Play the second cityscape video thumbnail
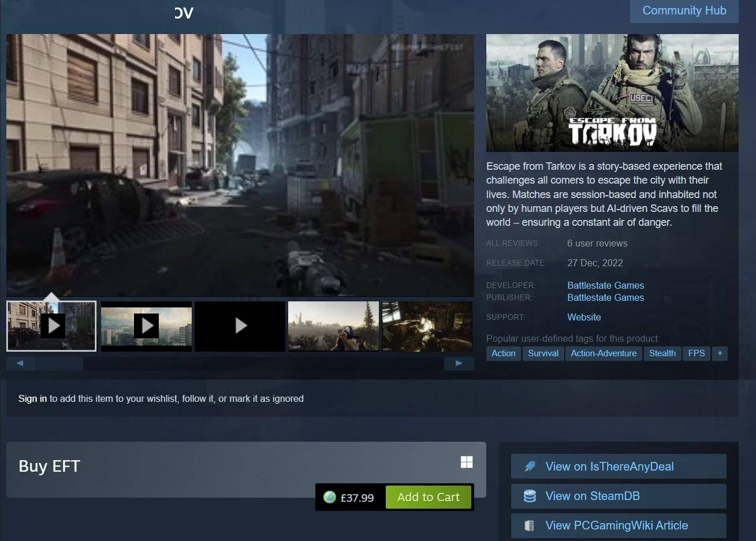The image size is (756, 541). [x=146, y=326]
